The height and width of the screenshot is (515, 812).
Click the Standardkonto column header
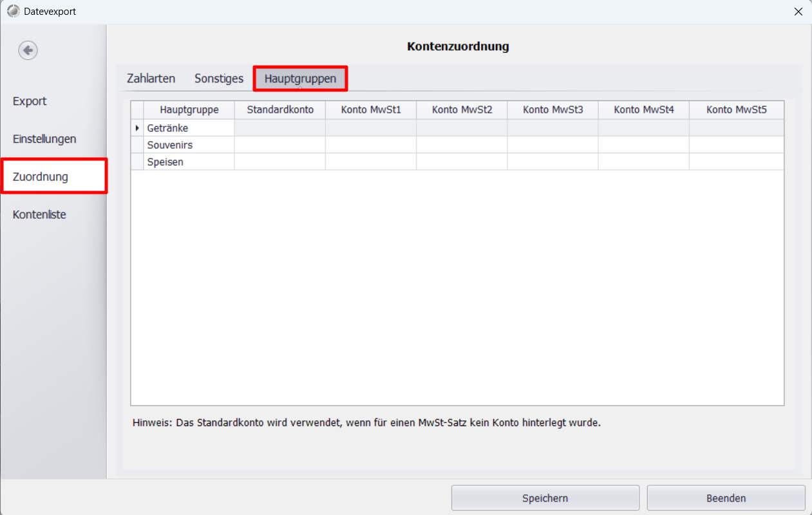[x=280, y=110]
